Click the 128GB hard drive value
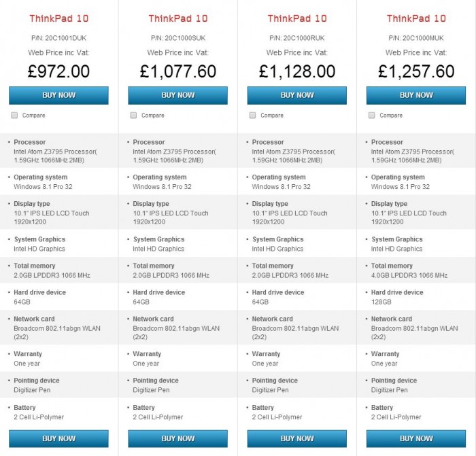This screenshot has width=476, height=456. (381, 302)
